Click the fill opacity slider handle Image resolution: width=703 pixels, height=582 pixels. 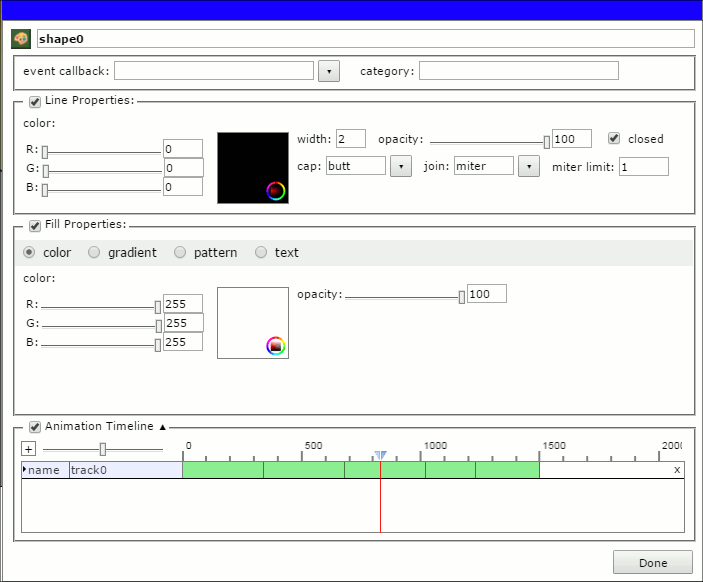462,297
